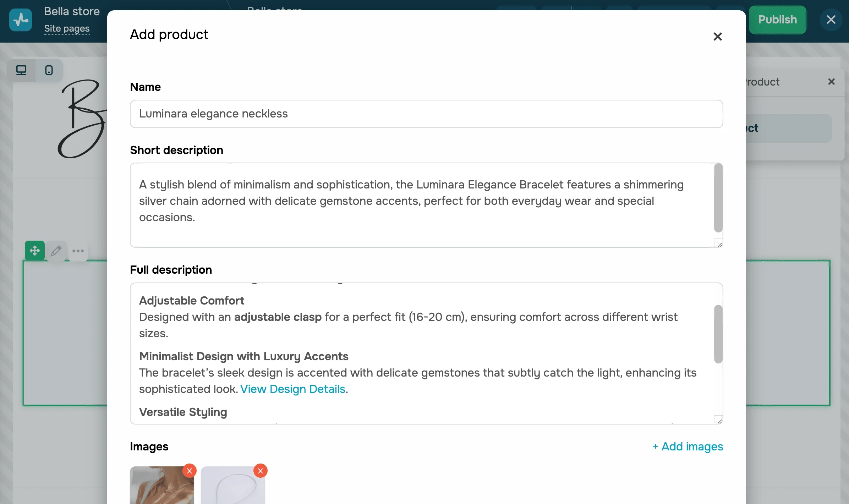This screenshot has height=504, width=849.
Task: Open the View Design Details link
Action: tap(292, 389)
